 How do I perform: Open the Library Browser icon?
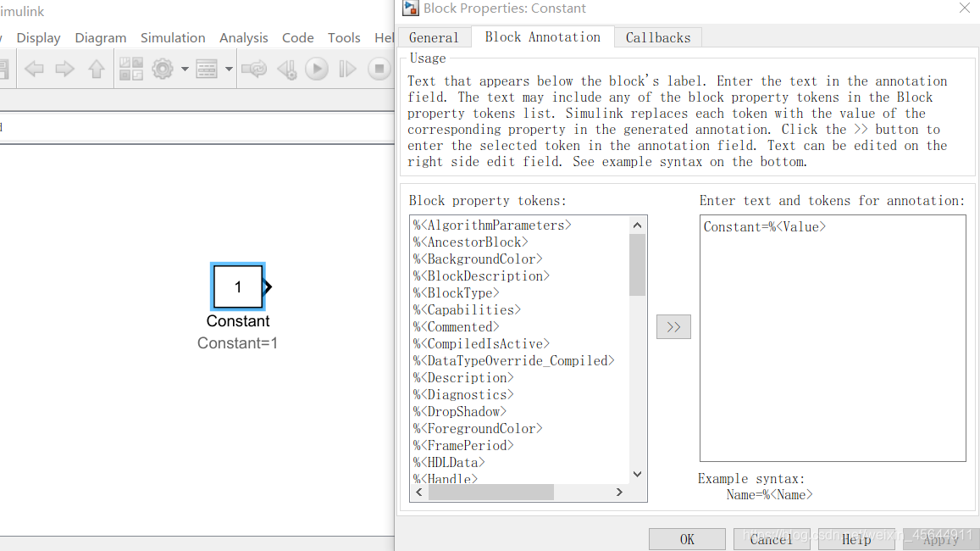point(131,69)
